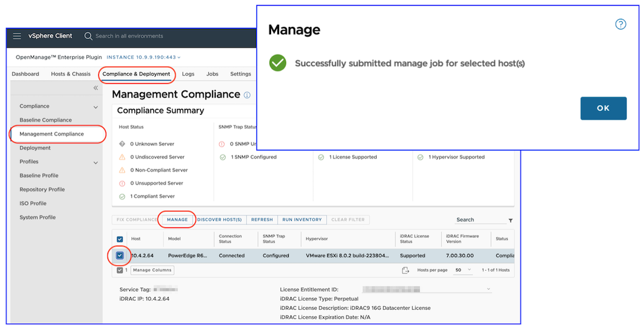644x330 pixels.
Task: Click the Unsupported Server error icon
Action: pos(122,183)
